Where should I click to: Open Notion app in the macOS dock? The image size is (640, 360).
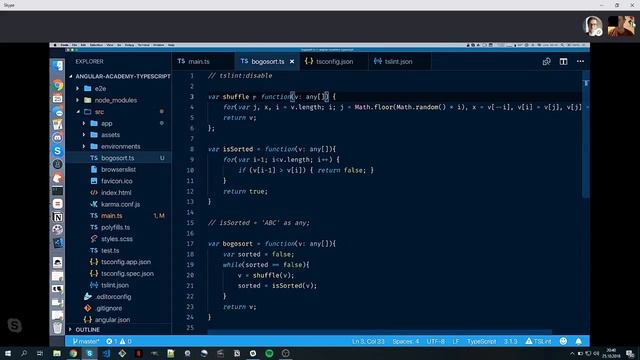58,217
